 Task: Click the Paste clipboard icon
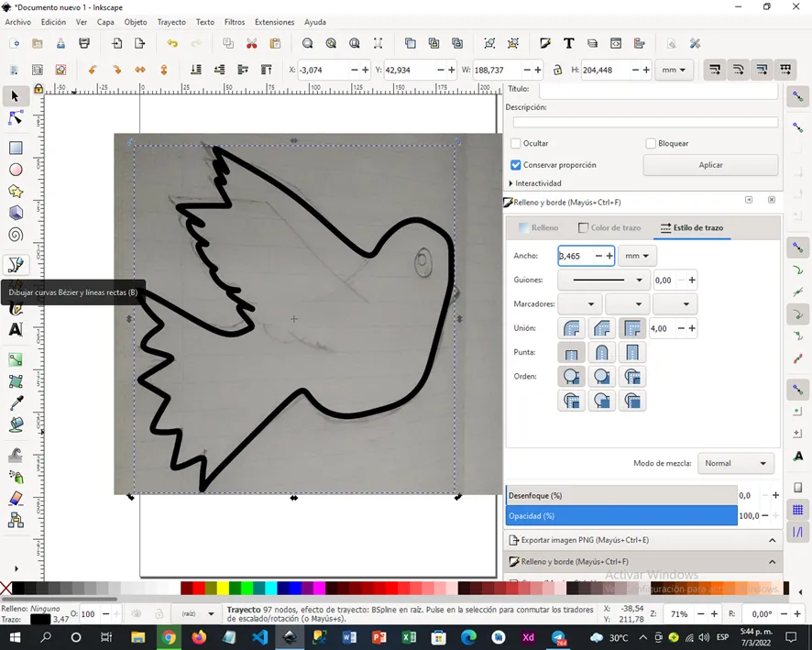coord(275,43)
